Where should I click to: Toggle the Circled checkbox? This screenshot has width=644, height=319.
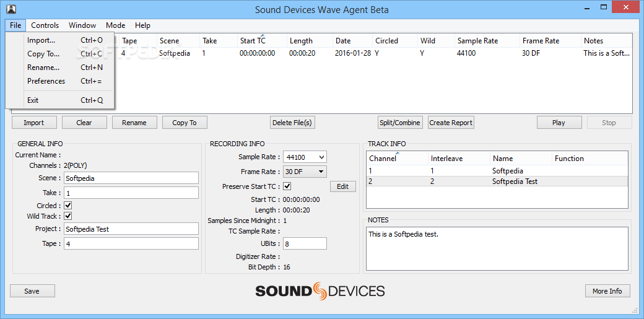(x=68, y=205)
